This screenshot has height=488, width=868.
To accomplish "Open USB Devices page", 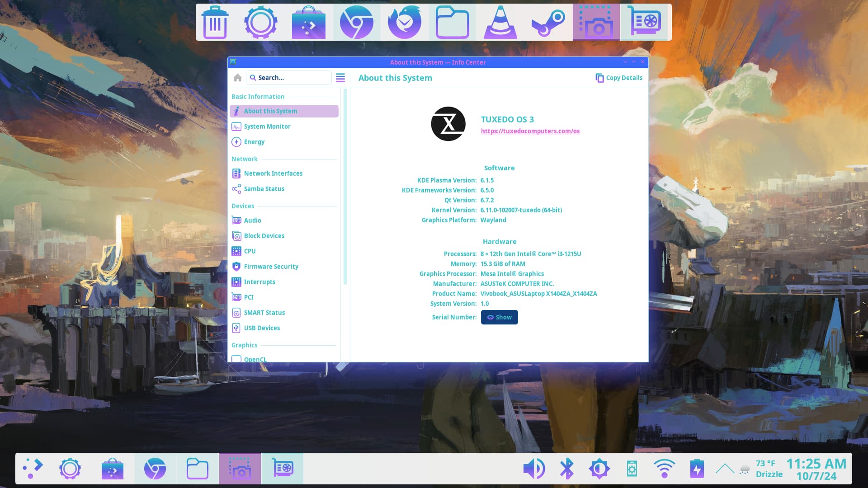I will (284, 328).
